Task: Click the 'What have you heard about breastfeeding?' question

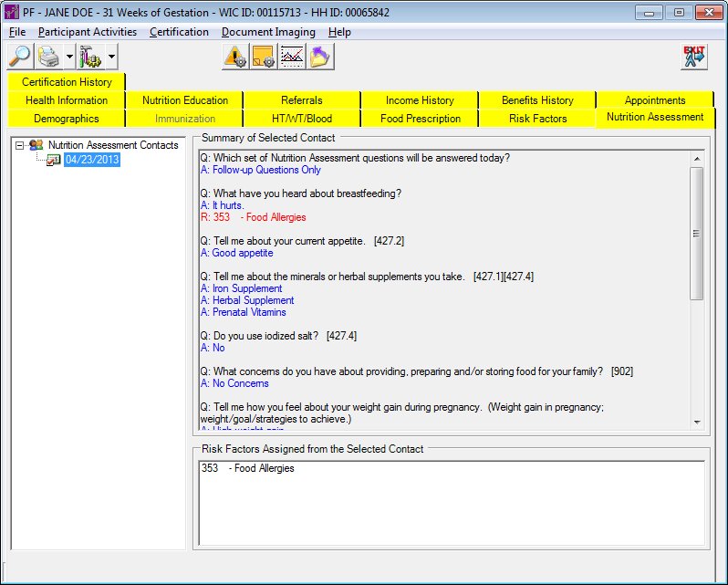Action: pos(301,193)
